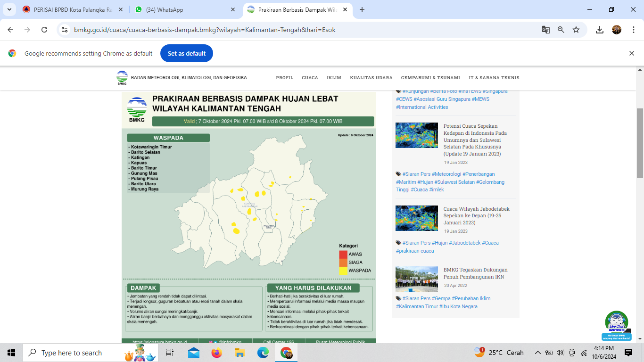Click the Potensi Cuaca Sepekan article thumbnail
Viewport: 644px width, 362px height.
coord(417,135)
